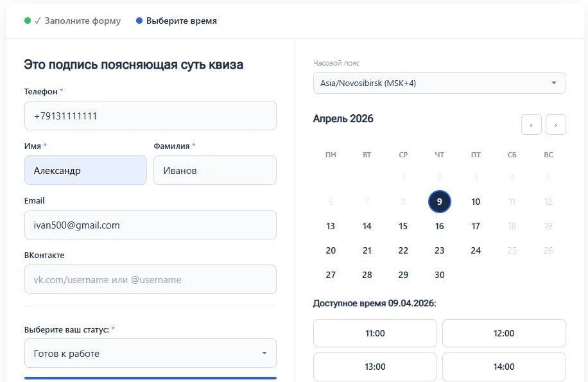Click the timezone dropdown chevron

click(x=554, y=83)
